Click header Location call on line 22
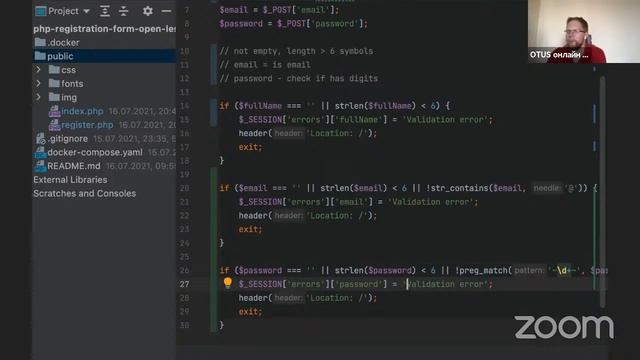The width and height of the screenshot is (640, 360). [308, 216]
